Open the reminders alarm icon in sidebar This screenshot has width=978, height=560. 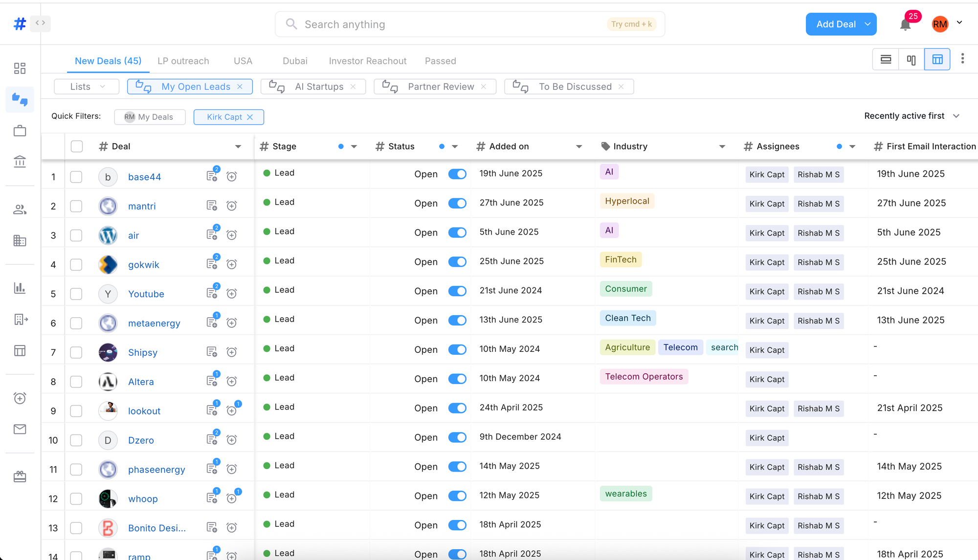20,398
